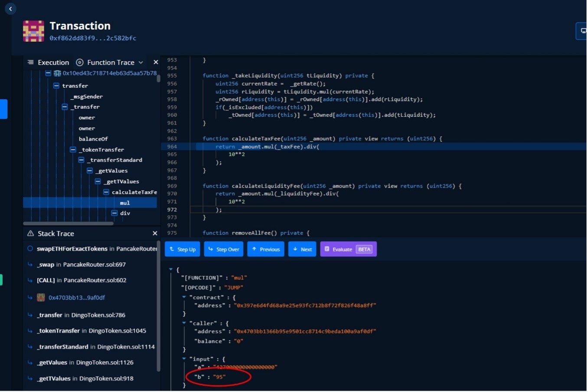Collapse the "input" JSON object

pos(184,359)
